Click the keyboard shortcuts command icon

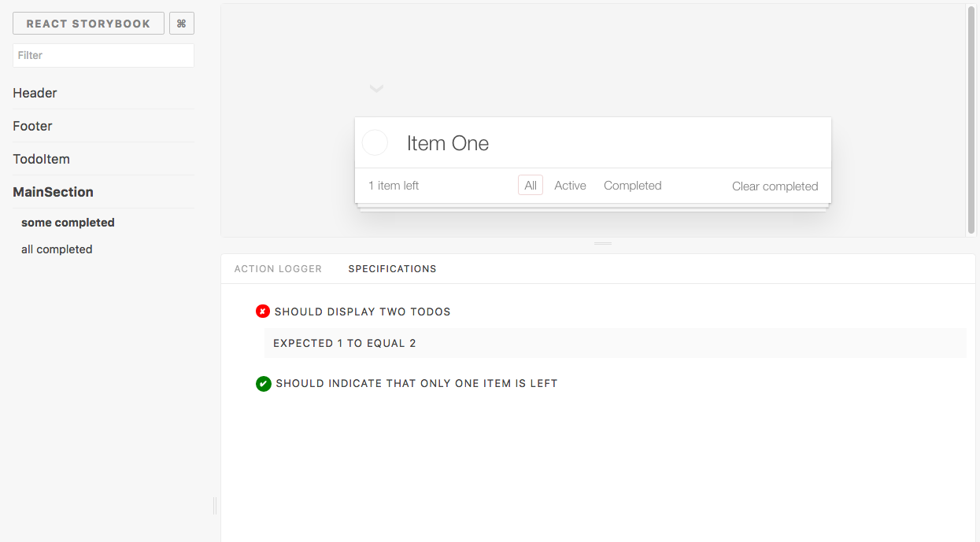point(182,24)
